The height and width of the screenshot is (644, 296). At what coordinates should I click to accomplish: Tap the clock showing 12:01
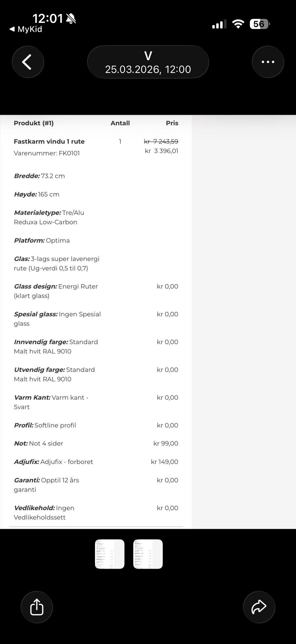pos(47,19)
